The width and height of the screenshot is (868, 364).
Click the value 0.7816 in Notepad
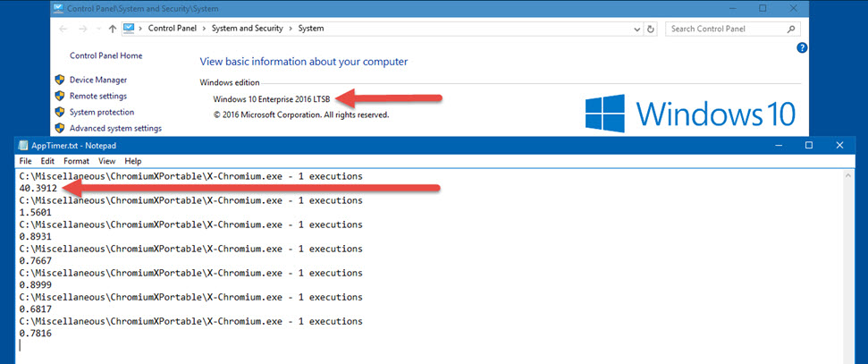point(36,334)
